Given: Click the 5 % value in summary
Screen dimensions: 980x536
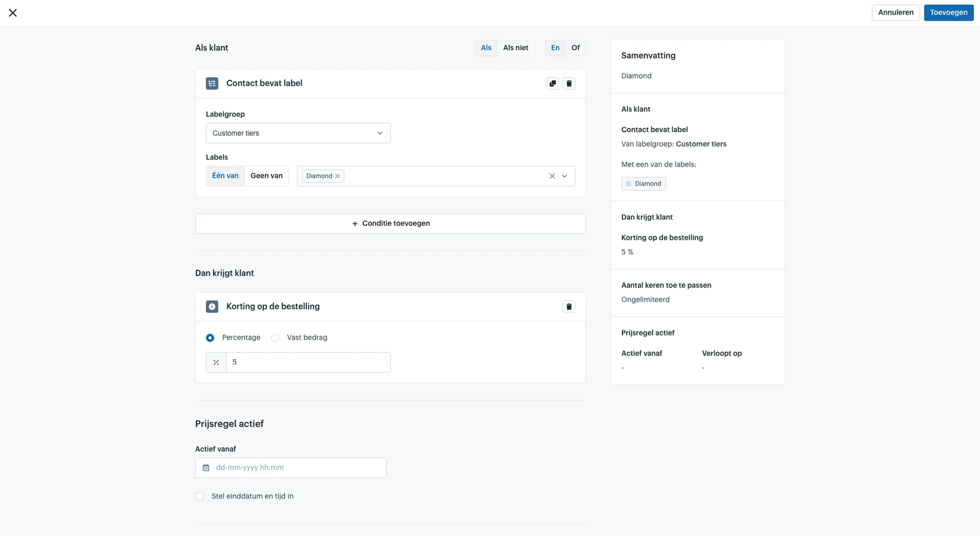Looking at the screenshot, I should click(627, 252).
